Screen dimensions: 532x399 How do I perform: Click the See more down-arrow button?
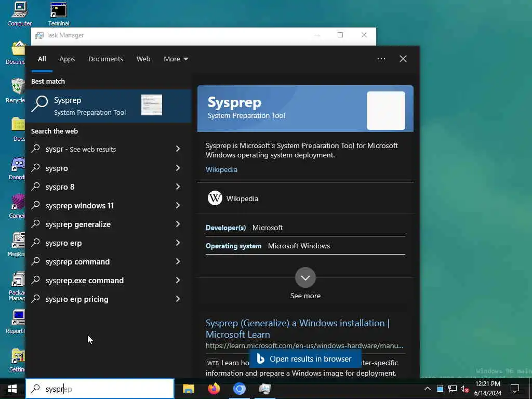tap(305, 277)
